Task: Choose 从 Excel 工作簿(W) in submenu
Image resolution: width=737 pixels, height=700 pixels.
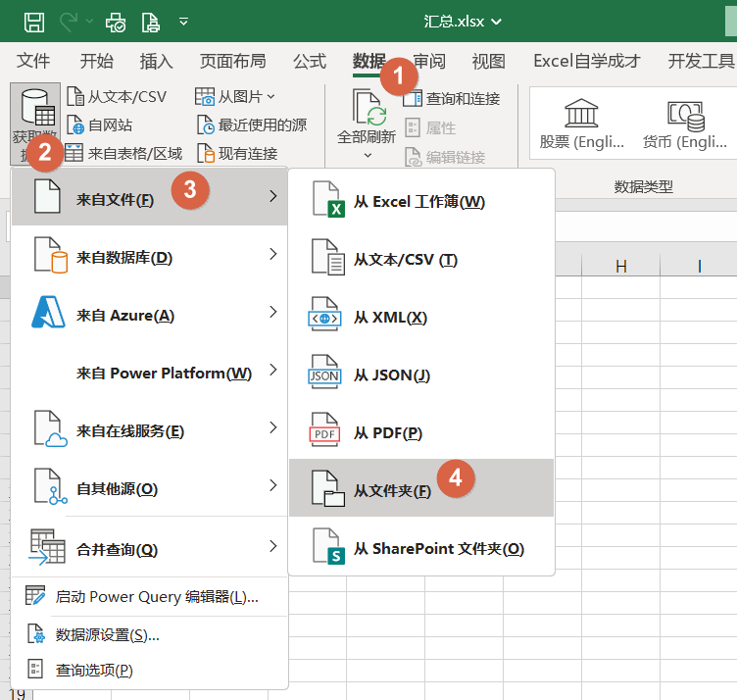Action: 421,200
